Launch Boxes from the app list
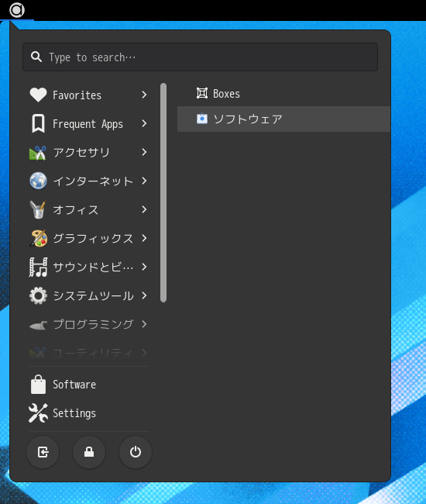 click(x=283, y=94)
